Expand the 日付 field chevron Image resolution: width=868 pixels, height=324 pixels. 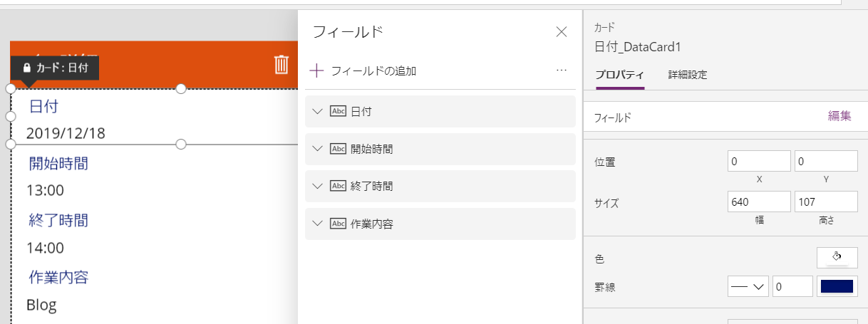318,112
